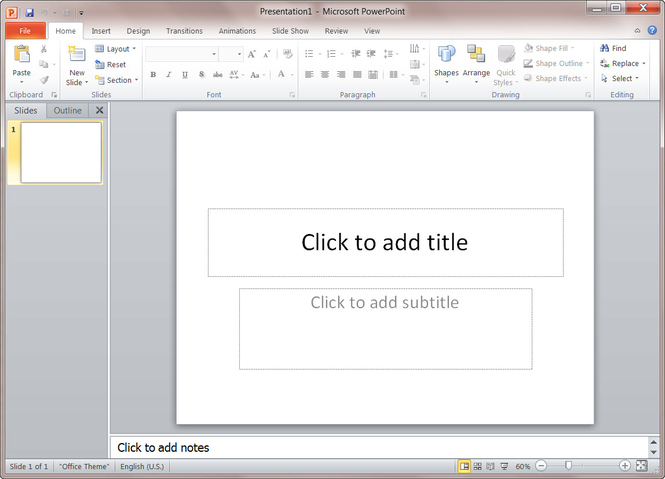665x479 pixels.
Task: Click the Justify text alignment icon
Action: 357,75
